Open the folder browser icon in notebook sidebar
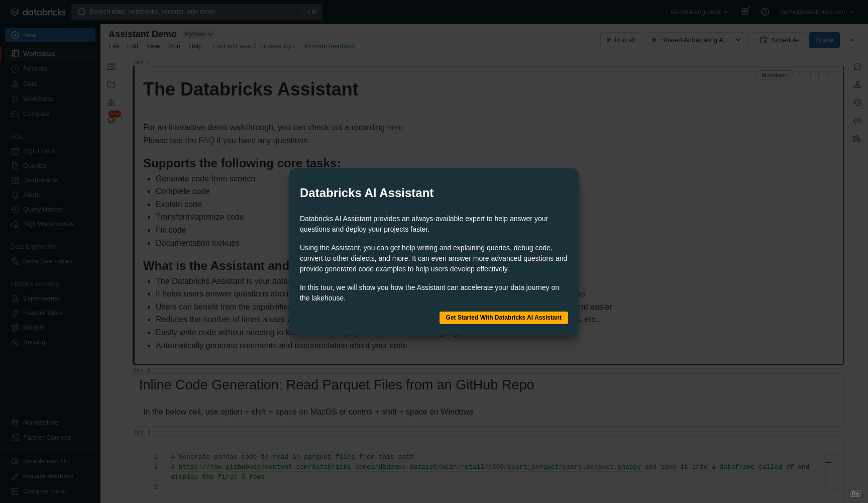This screenshot has width=868, height=503. tap(111, 84)
